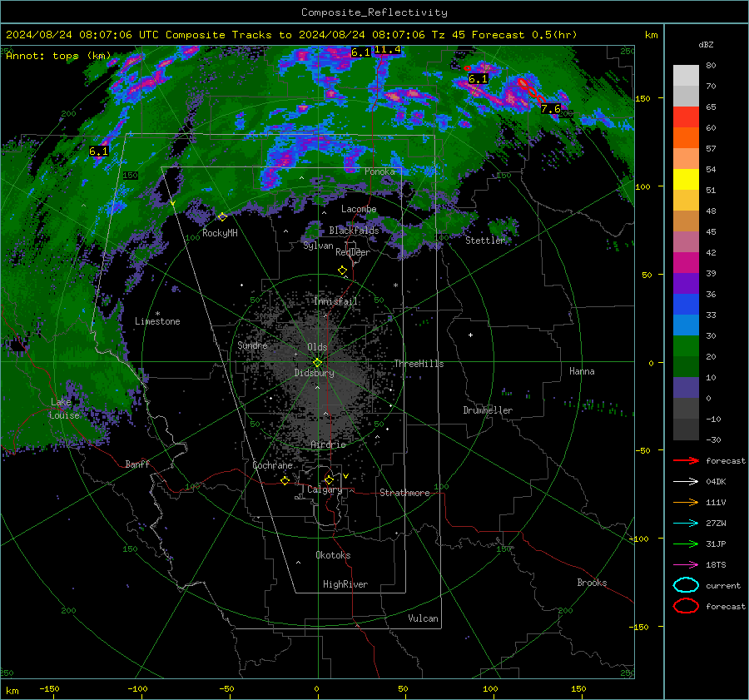This screenshot has height=700, width=749.
Task: Click the Stettler city label
Action: click(x=485, y=241)
